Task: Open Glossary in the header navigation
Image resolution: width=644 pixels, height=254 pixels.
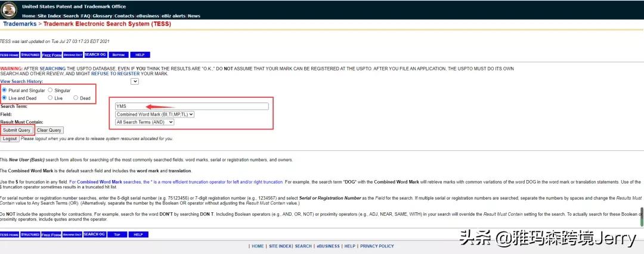Action: [x=103, y=16]
